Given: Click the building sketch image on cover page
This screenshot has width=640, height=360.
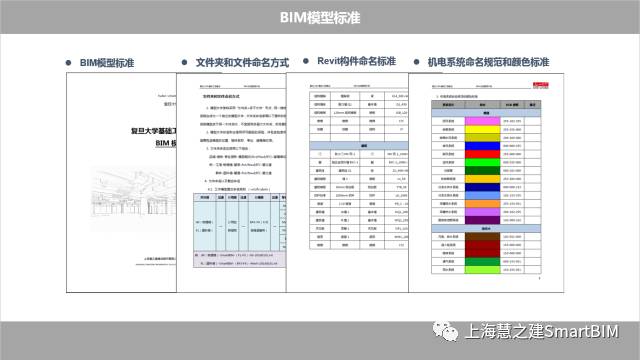Looking at the screenshot, I should 133,191.
